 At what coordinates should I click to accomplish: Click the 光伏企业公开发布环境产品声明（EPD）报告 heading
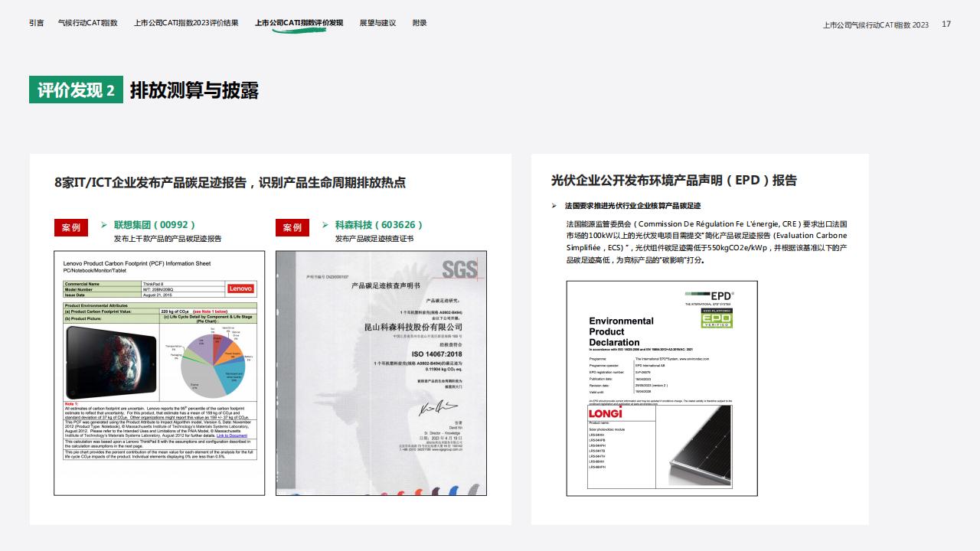pos(674,181)
